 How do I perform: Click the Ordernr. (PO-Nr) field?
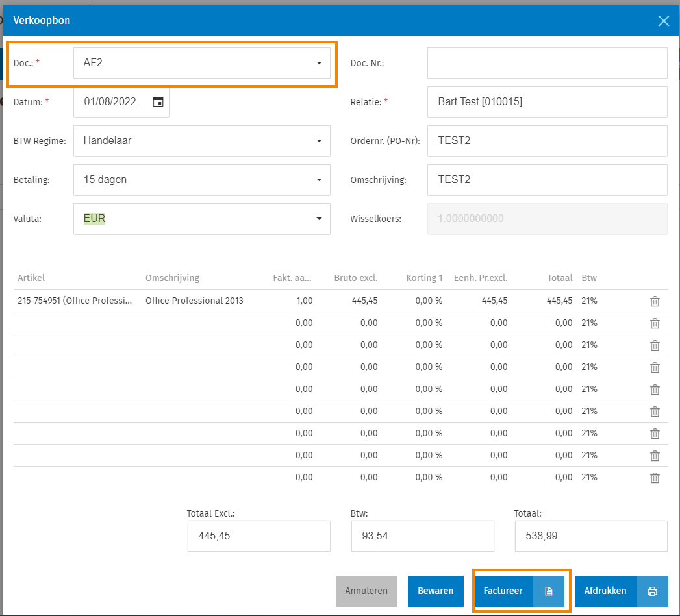pyautogui.click(x=548, y=141)
